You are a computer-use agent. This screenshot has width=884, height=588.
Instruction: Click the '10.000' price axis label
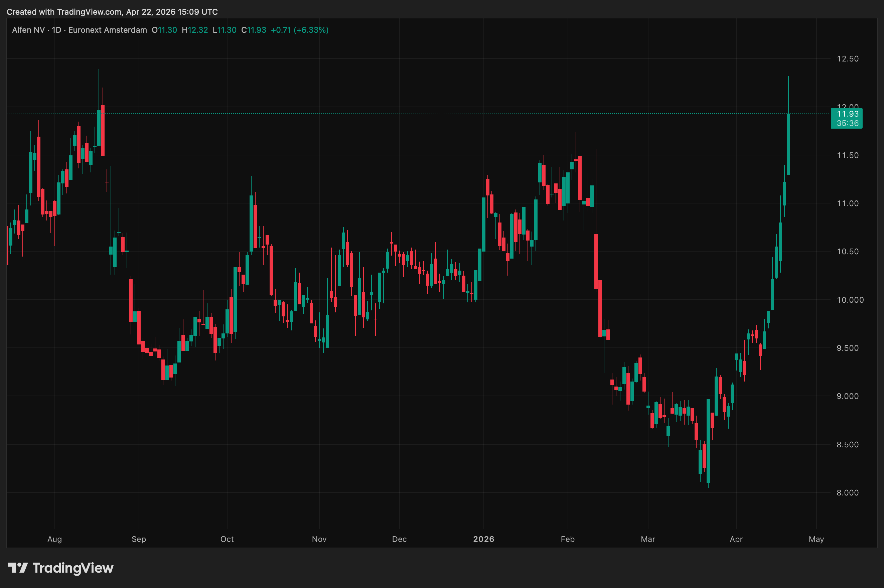(x=850, y=300)
